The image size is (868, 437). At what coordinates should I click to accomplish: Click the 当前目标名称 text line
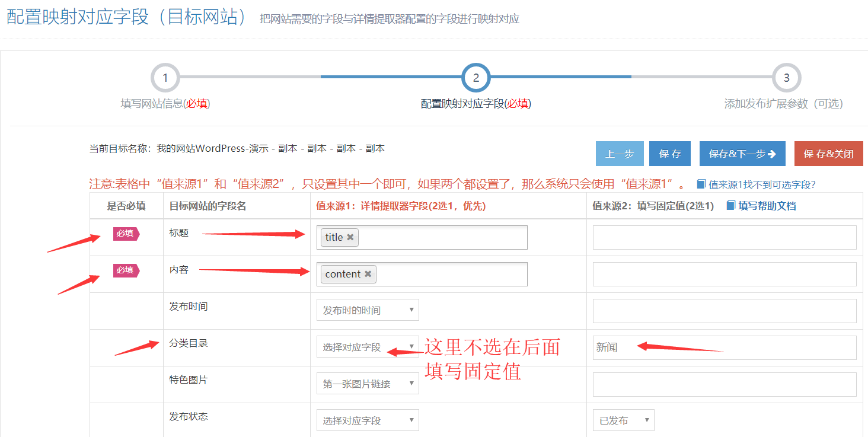(x=237, y=148)
